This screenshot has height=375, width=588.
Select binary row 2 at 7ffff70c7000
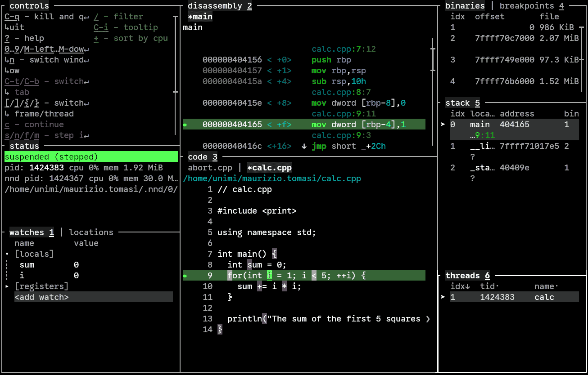click(514, 38)
